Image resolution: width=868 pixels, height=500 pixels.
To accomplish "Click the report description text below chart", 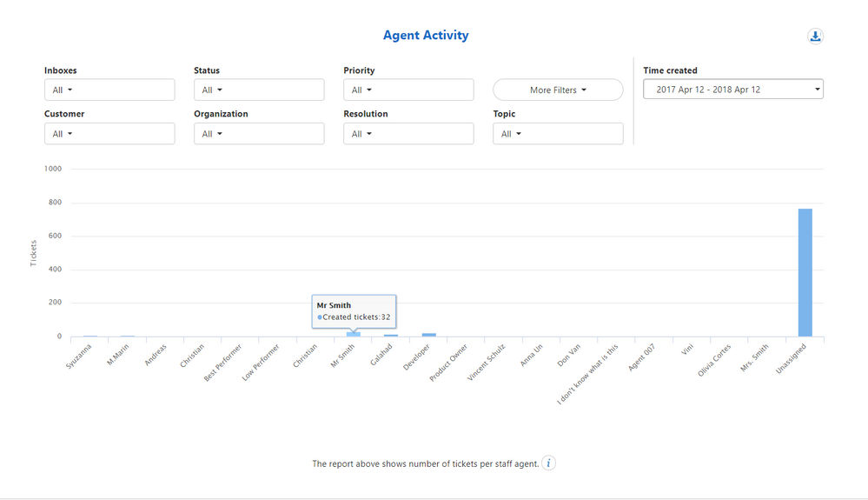I will (x=425, y=464).
